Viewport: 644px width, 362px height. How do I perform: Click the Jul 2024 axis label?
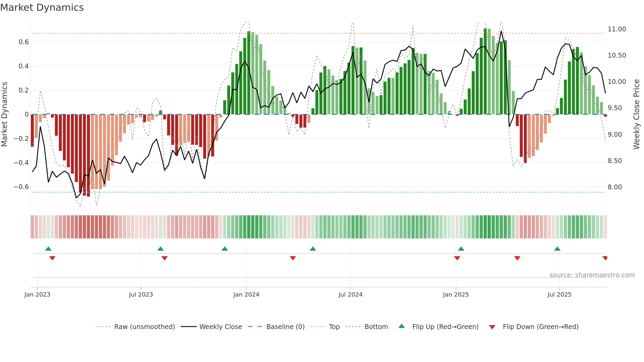(x=350, y=294)
